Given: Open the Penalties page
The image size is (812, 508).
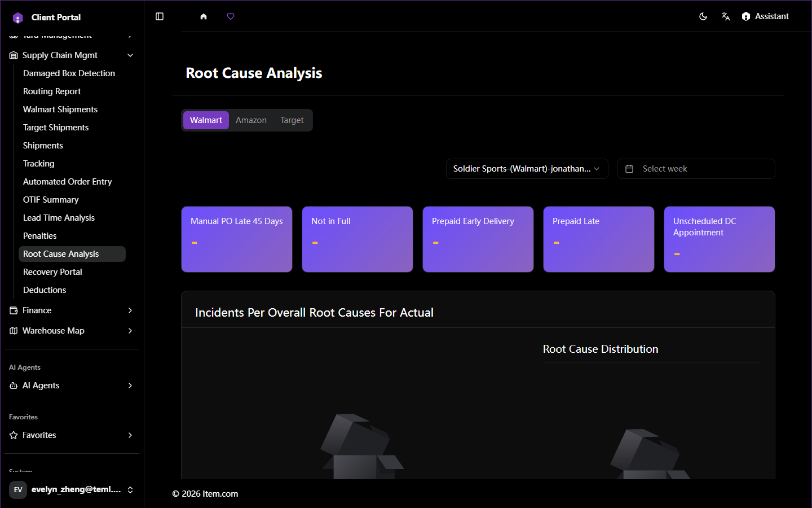Looking at the screenshot, I should click(72, 236).
